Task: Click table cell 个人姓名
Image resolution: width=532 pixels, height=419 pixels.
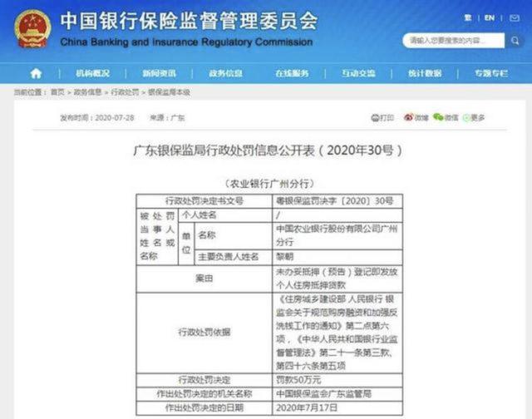Action: click(225, 215)
